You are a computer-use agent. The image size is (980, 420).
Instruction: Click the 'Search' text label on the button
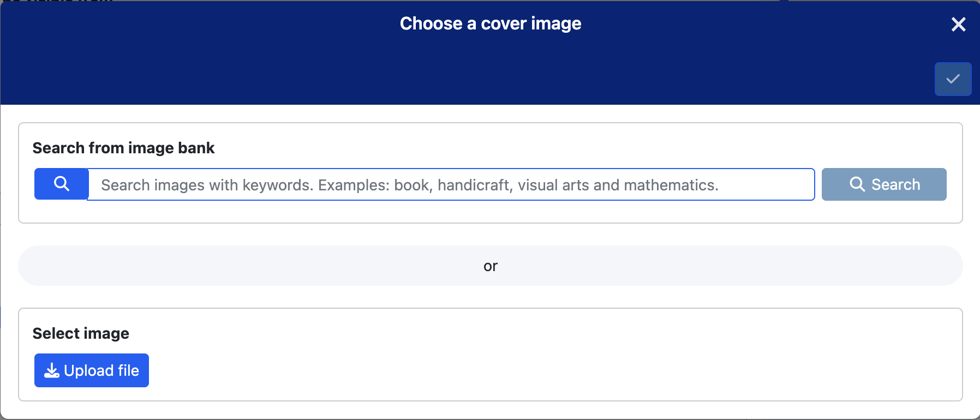pyautogui.click(x=895, y=184)
